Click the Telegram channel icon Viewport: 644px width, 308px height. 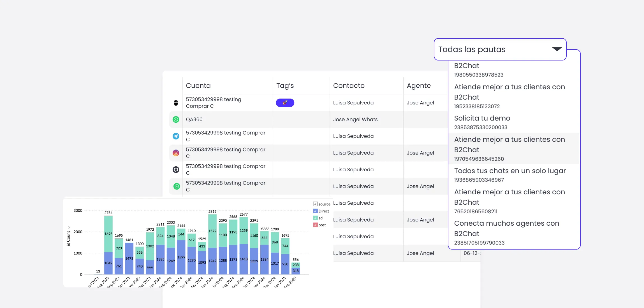point(176,136)
